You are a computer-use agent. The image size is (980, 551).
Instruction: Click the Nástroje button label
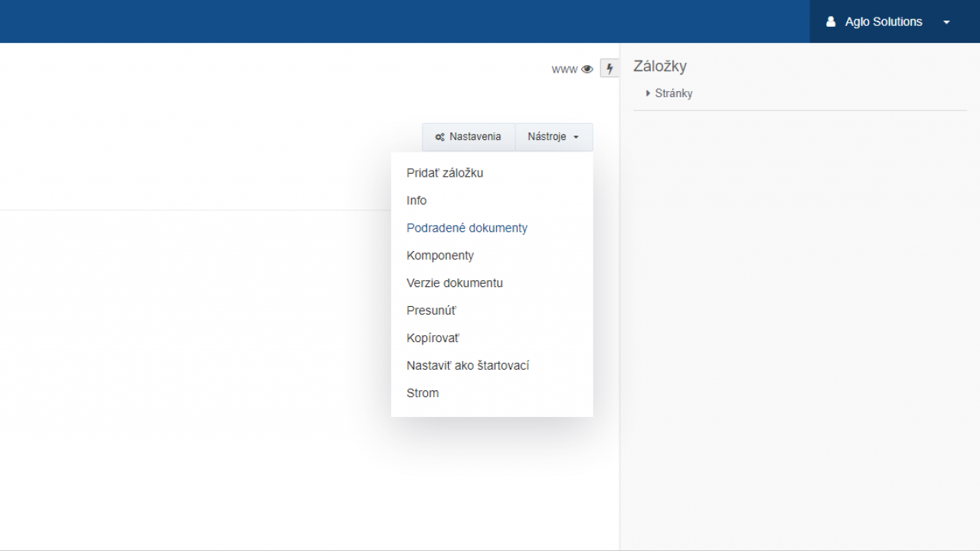547,137
